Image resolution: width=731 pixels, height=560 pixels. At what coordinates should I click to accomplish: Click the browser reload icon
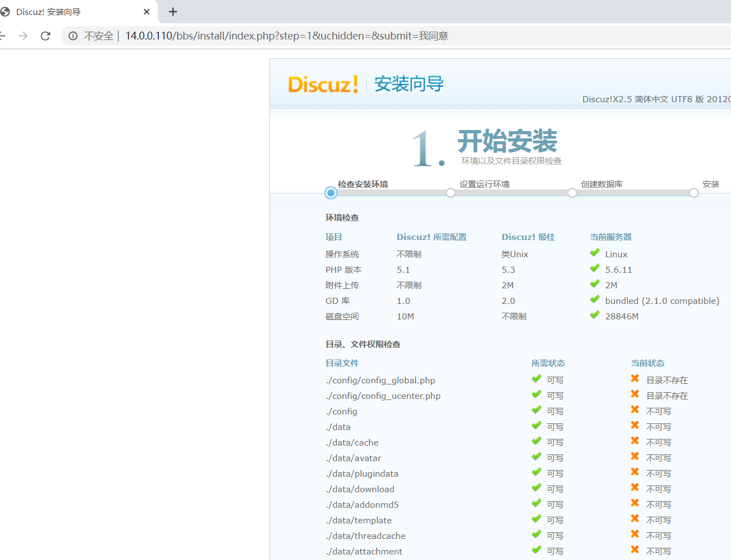pyautogui.click(x=46, y=36)
